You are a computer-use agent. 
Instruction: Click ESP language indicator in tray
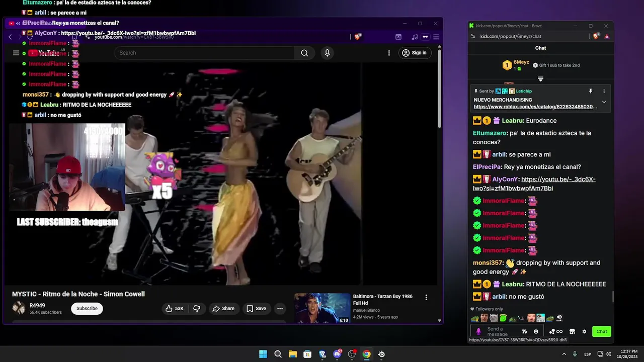point(587,354)
